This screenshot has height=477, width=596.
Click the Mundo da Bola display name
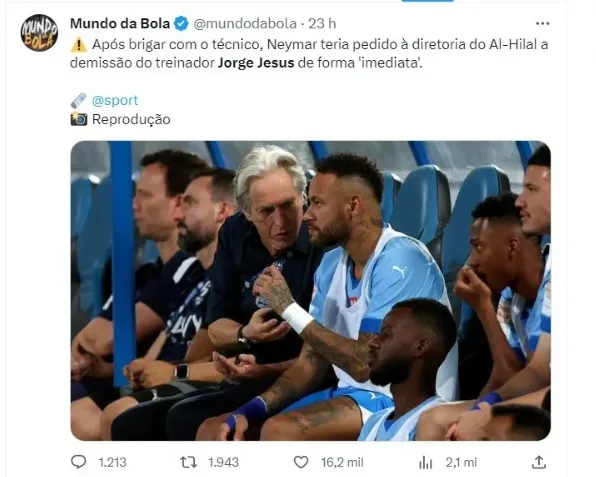pos(120,24)
